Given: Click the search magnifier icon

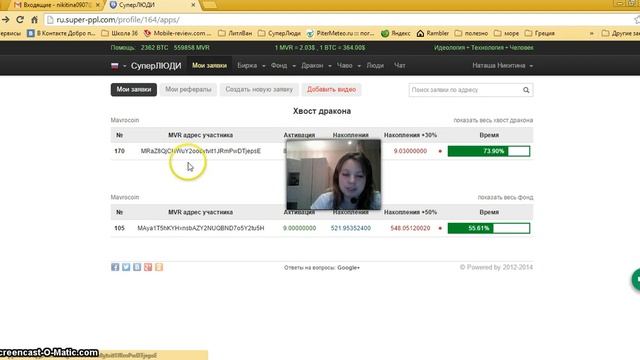Looking at the screenshot, I should pyautogui.click(x=526, y=90).
